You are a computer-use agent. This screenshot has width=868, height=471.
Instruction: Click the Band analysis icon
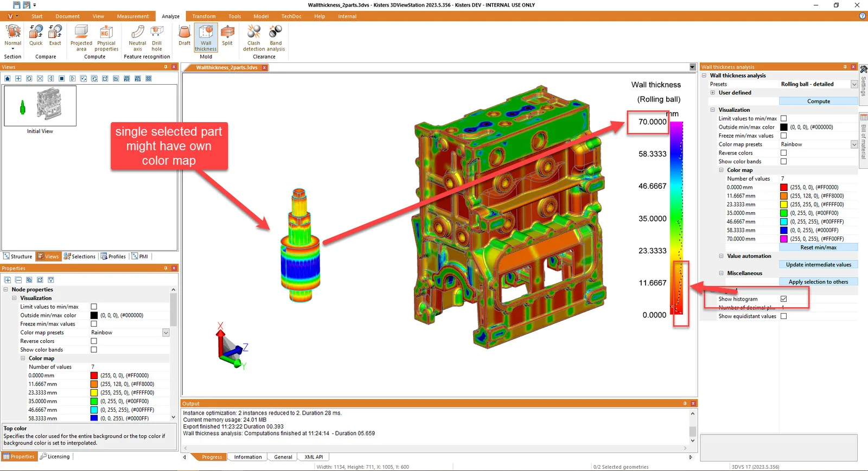point(276,38)
